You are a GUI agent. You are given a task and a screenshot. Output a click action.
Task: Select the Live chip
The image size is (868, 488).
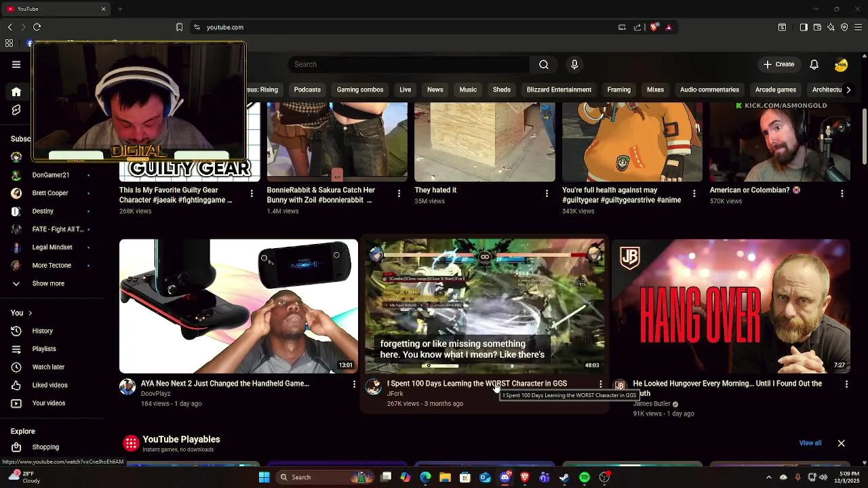click(405, 89)
